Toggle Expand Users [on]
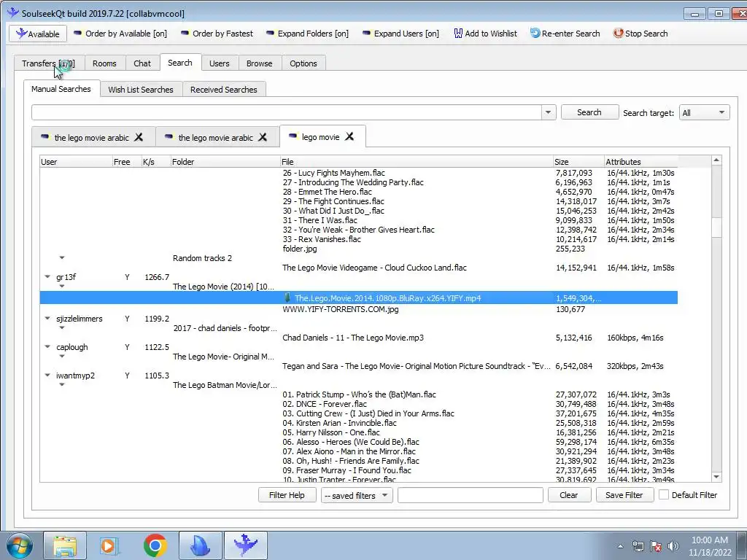Image resolution: width=747 pixels, height=560 pixels. tap(400, 34)
